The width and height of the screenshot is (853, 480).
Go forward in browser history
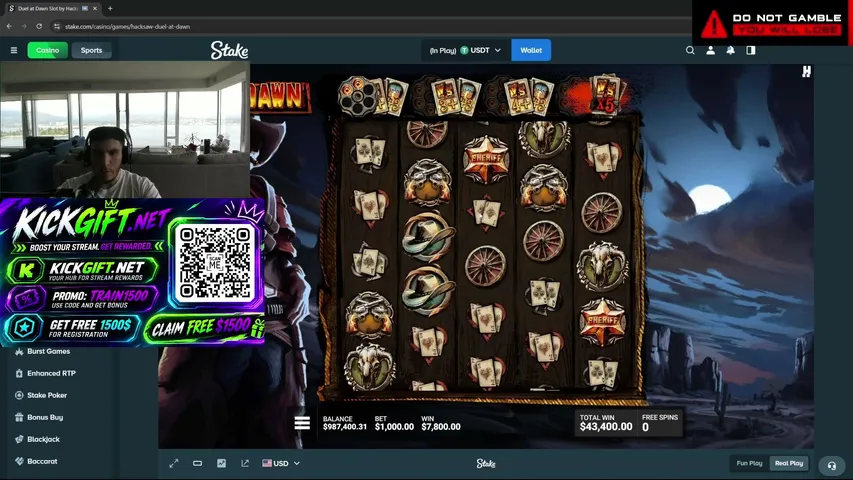(24, 26)
